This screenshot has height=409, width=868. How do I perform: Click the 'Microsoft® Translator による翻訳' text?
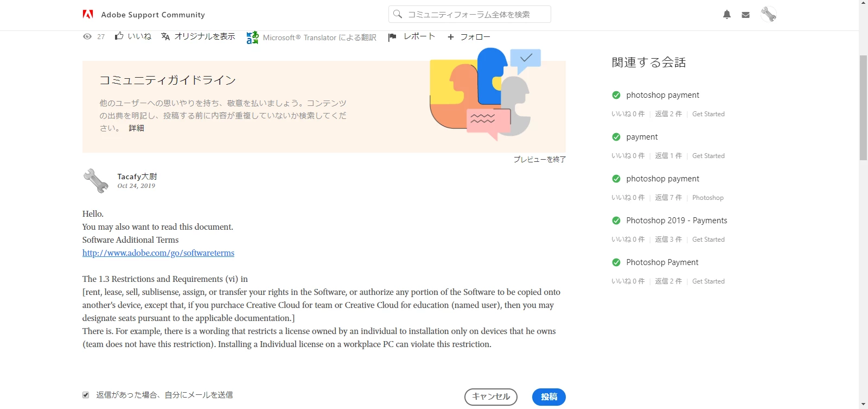[320, 37]
